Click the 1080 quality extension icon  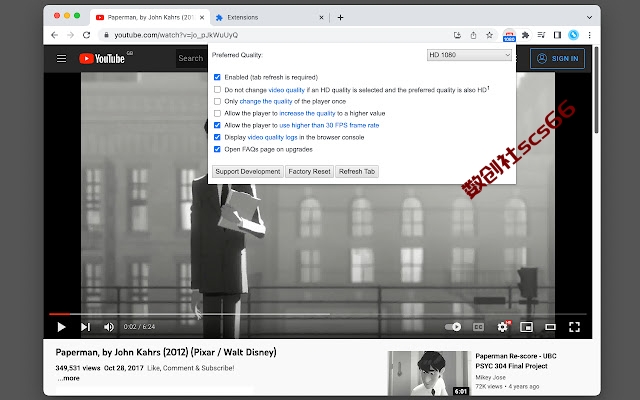[509, 36]
